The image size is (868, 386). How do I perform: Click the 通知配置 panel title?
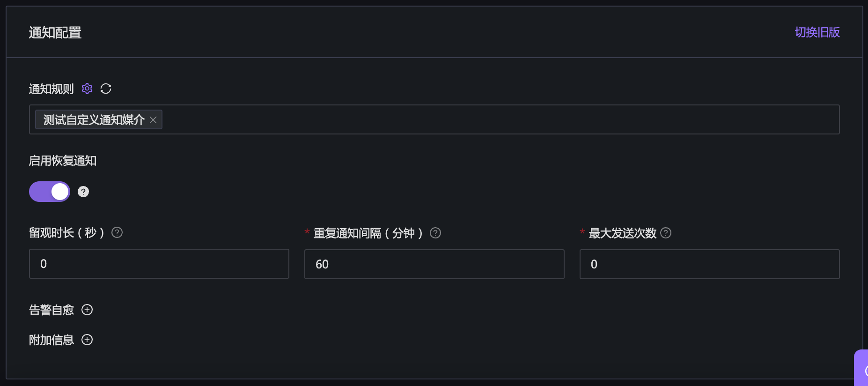tap(55, 32)
